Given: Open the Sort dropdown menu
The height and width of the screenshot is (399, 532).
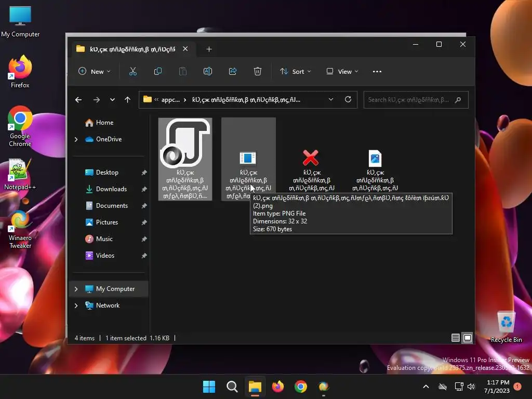Looking at the screenshot, I should pyautogui.click(x=295, y=72).
